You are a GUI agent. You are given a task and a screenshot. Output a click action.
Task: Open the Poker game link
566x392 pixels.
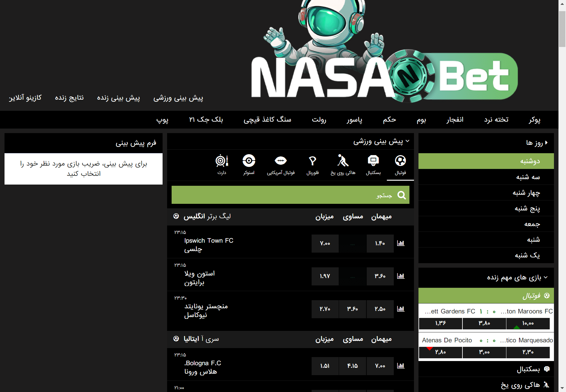click(x=534, y=120)
